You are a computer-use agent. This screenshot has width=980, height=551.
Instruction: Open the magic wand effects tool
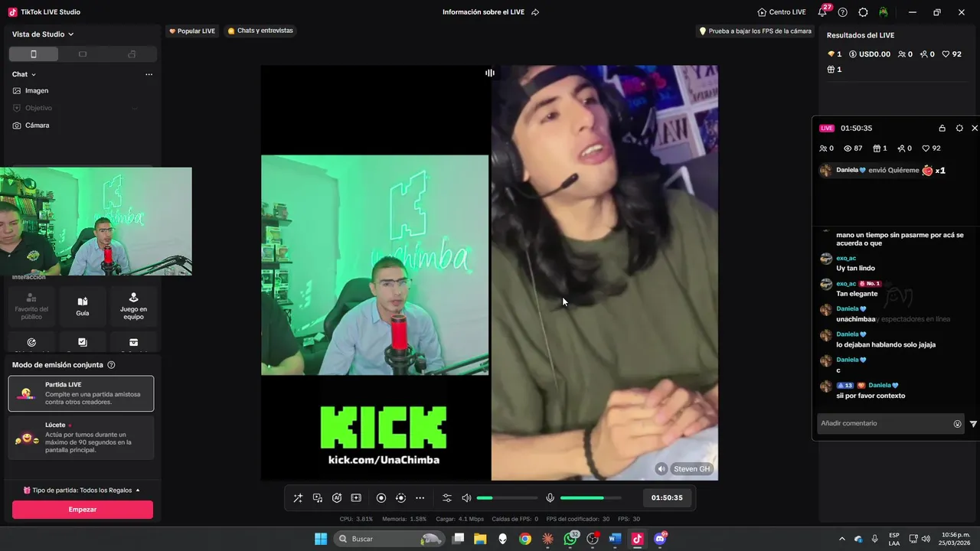(298, 498)
